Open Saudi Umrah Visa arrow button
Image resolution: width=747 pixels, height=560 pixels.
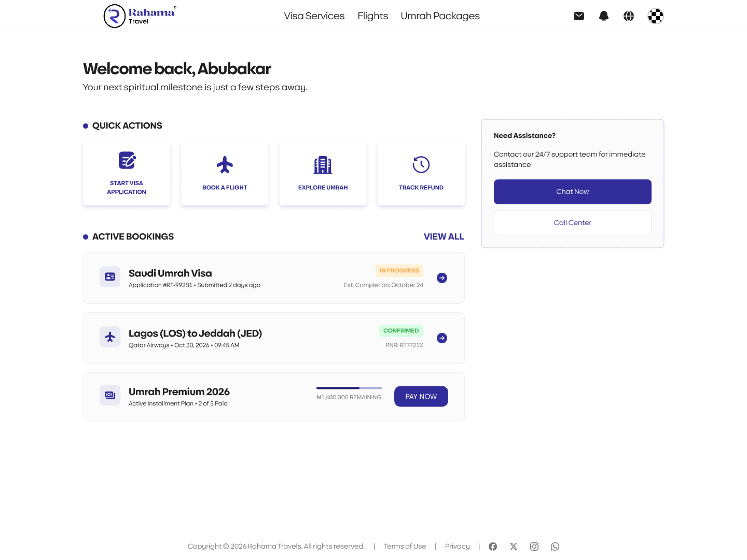[x=442, y=278]
